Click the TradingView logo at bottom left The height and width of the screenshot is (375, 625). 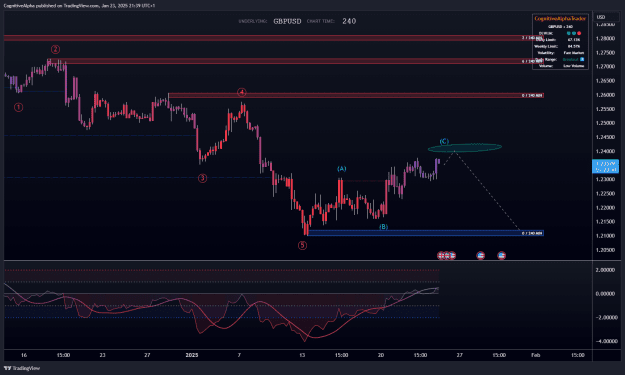tap(22, 368)
